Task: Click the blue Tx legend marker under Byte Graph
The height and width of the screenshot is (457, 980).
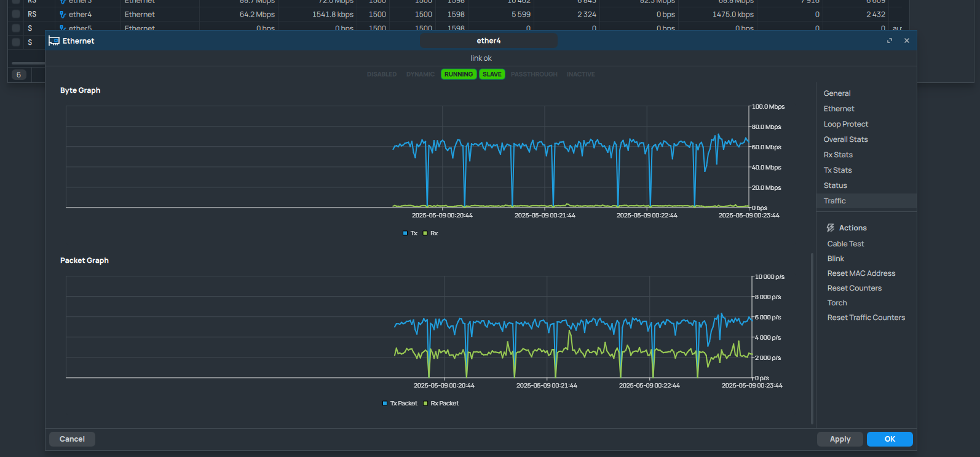Action: 405,233
